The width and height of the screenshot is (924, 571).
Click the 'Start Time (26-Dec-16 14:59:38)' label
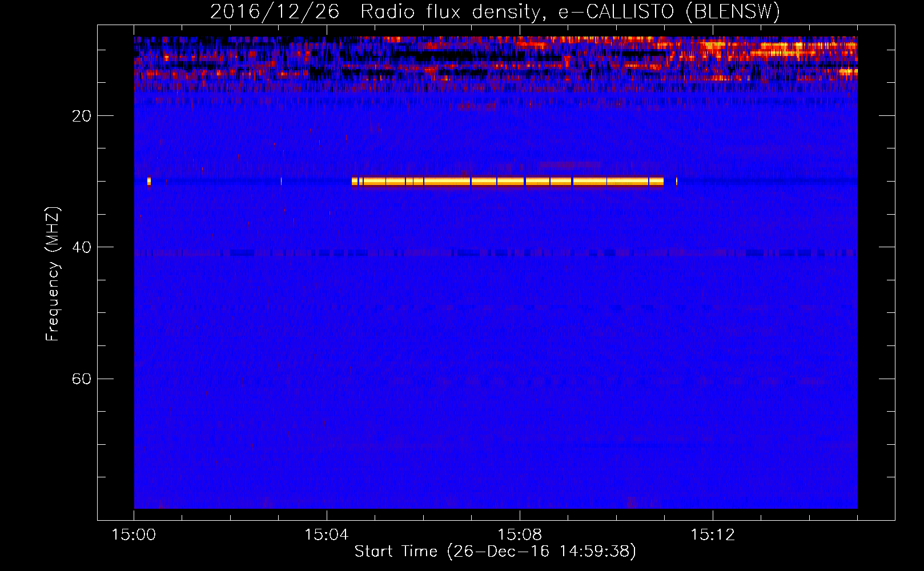pos(495,552)
